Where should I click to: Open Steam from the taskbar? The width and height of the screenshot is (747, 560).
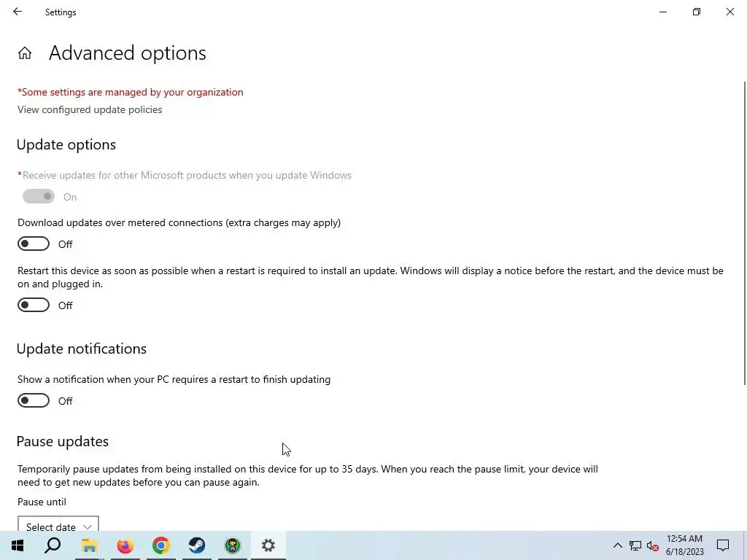197,545
